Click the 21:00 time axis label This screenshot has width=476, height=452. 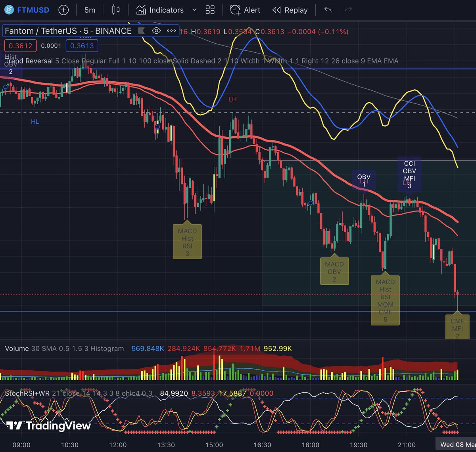coord(407,444)
